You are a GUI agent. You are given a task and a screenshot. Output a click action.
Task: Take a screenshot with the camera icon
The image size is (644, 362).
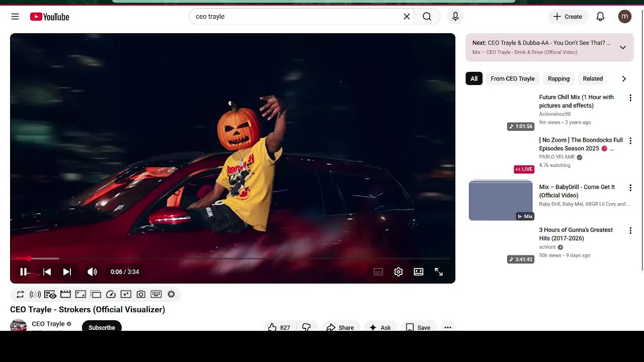point(141,294)
